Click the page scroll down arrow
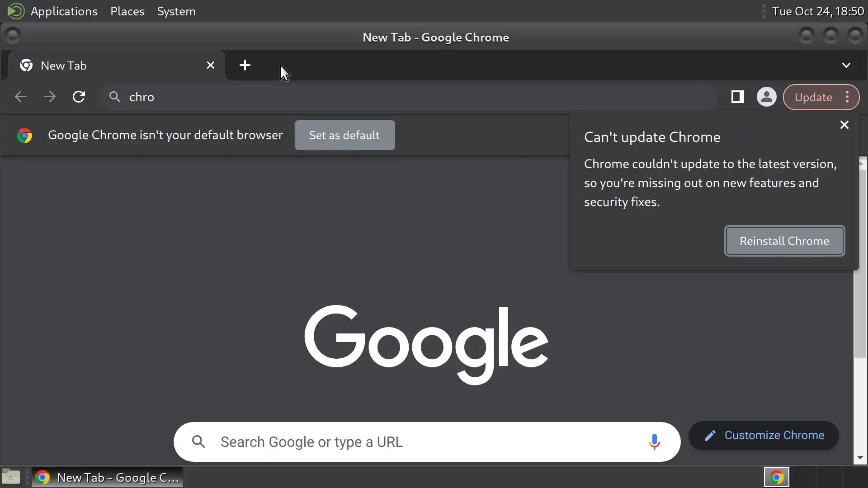This screenshot has width=868, height=488. pos(860,458)
